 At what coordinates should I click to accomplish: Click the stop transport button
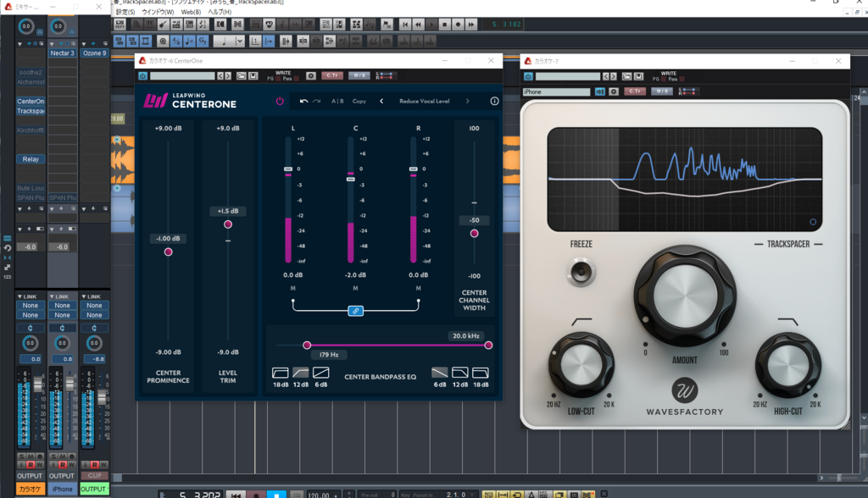444,25
